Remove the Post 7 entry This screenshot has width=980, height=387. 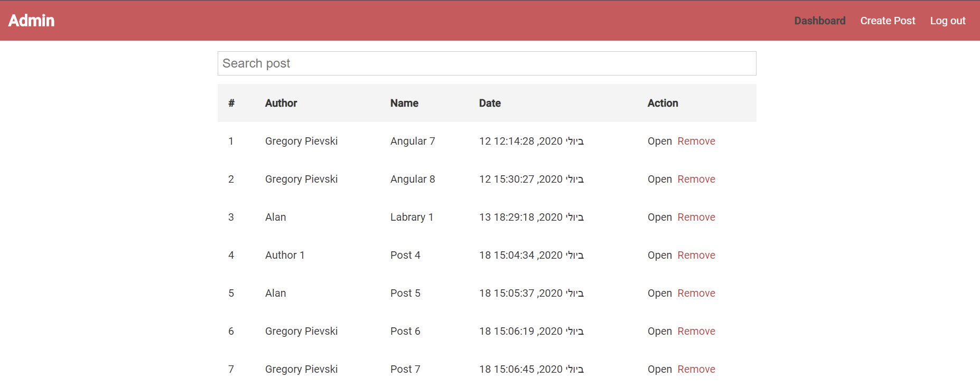pyautogui.click(x=696, y=369)
